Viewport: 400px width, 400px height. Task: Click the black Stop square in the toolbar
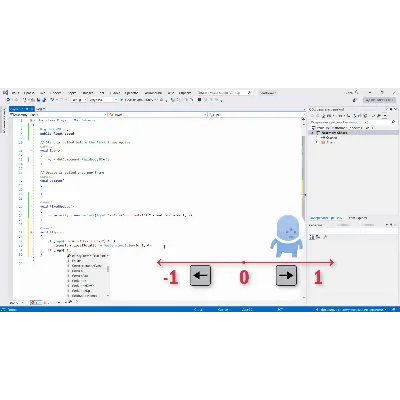coord(199,100)
